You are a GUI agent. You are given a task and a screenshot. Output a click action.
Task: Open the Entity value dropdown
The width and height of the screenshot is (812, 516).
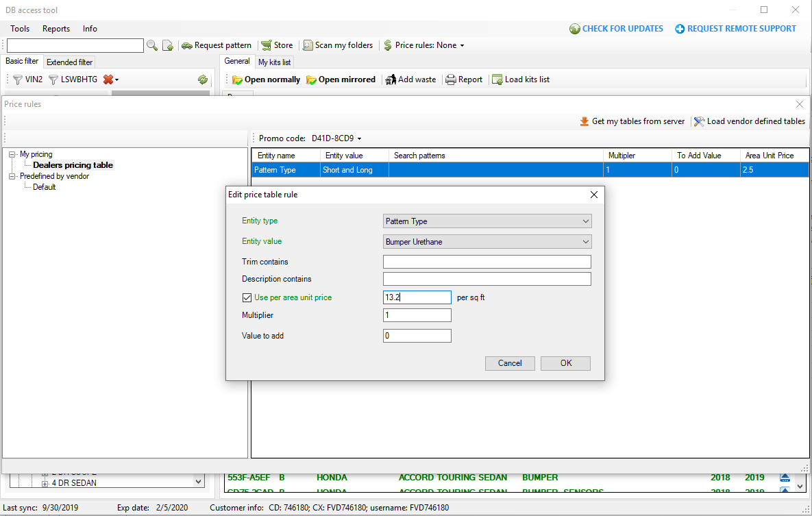click(x=487, y=242)
